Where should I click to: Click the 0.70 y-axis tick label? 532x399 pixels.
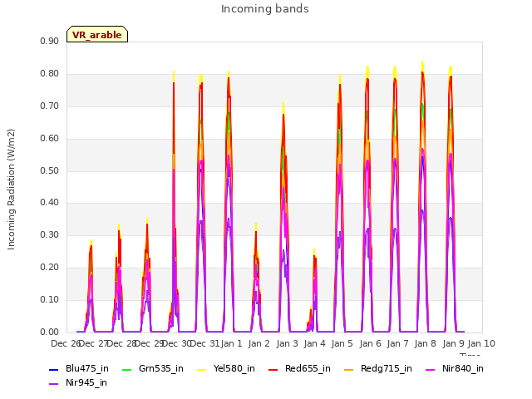(x=50, y=106)
